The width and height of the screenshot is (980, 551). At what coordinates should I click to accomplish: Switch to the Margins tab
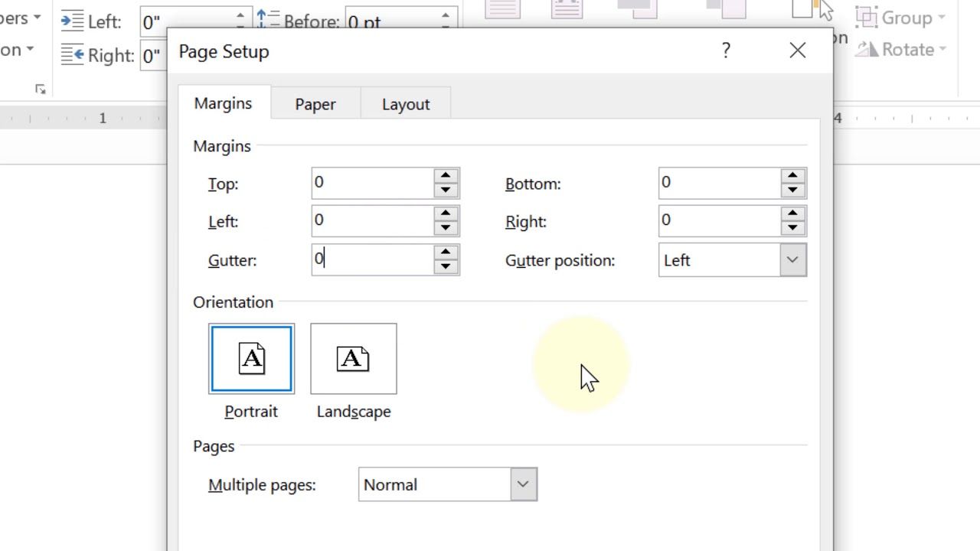click(x=223, y=103)
